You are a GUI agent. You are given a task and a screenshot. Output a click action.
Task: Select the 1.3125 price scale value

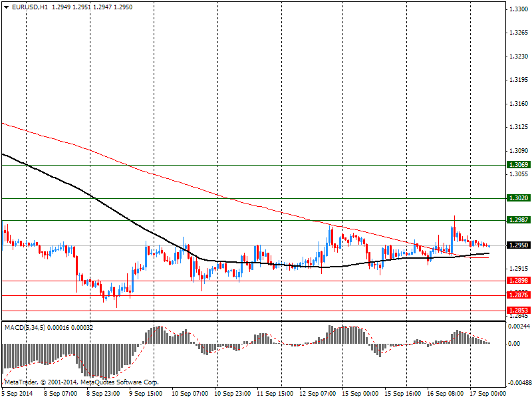(519, 127)
